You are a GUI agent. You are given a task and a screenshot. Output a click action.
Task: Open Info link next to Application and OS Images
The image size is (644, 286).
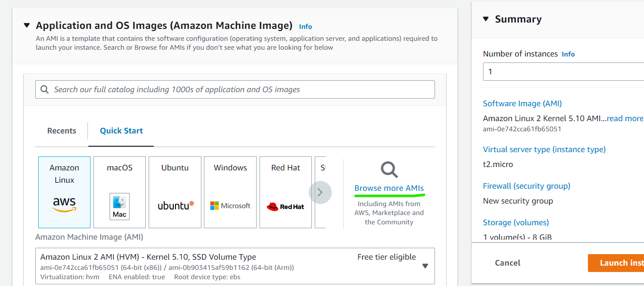pos(305,26)
